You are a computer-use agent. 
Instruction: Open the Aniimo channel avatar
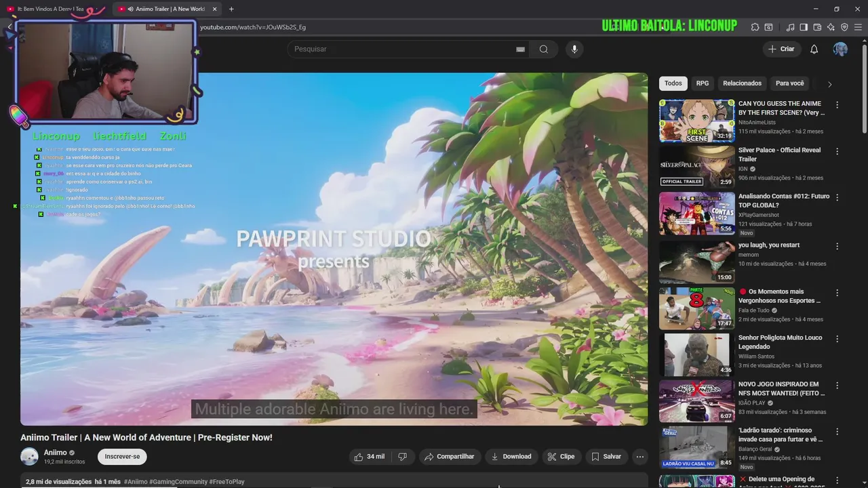point(29,457)
